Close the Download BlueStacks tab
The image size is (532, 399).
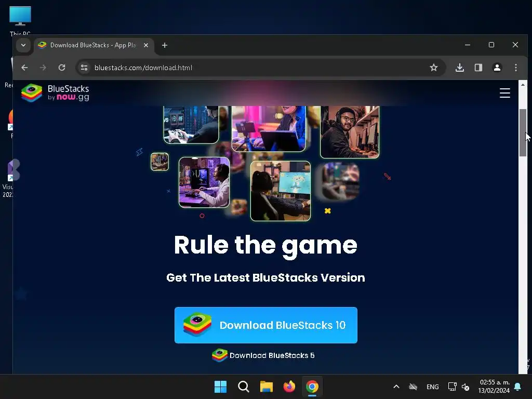(x=146, y=45)
